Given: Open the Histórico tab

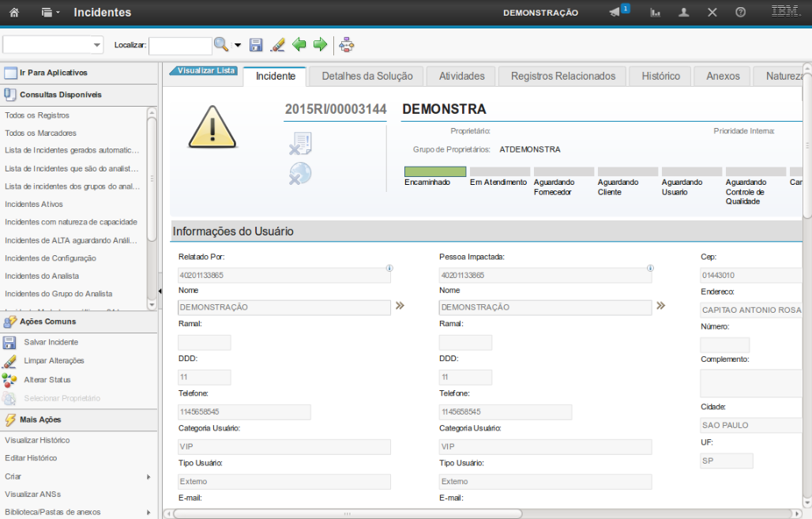Looking at the screenshot, I should click(660, 77).
